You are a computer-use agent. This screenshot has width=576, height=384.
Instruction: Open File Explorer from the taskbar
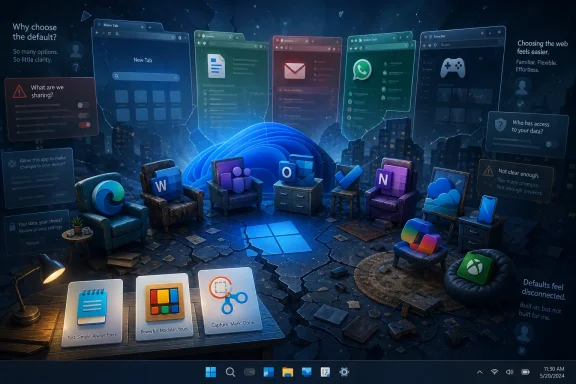click(288, 372)
